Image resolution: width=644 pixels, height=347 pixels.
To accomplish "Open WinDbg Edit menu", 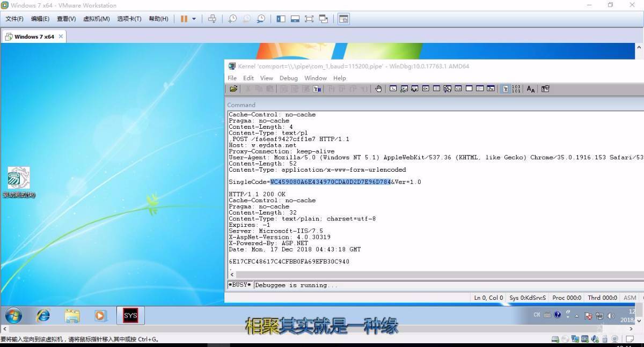I will coord(248,78).
